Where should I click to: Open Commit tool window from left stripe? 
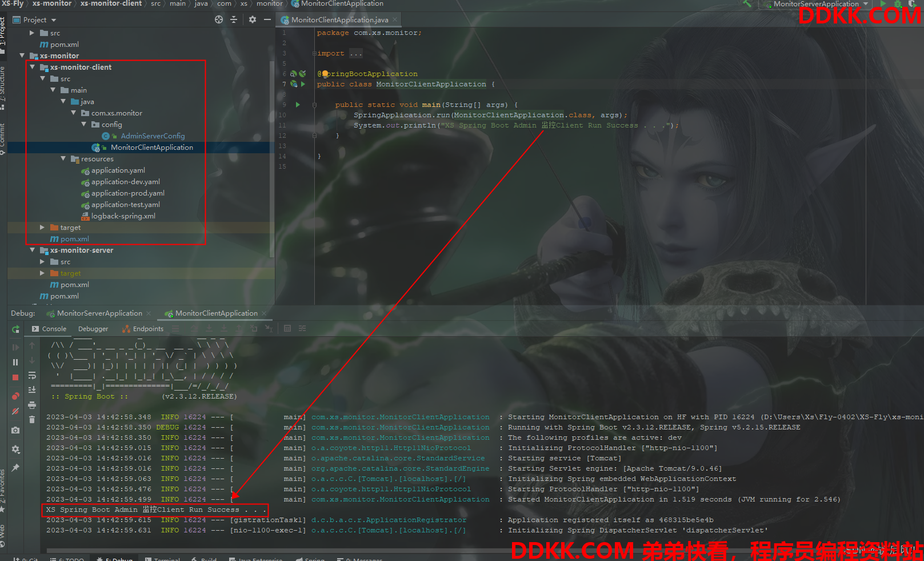pyautogui.click(x=3, y=139)
